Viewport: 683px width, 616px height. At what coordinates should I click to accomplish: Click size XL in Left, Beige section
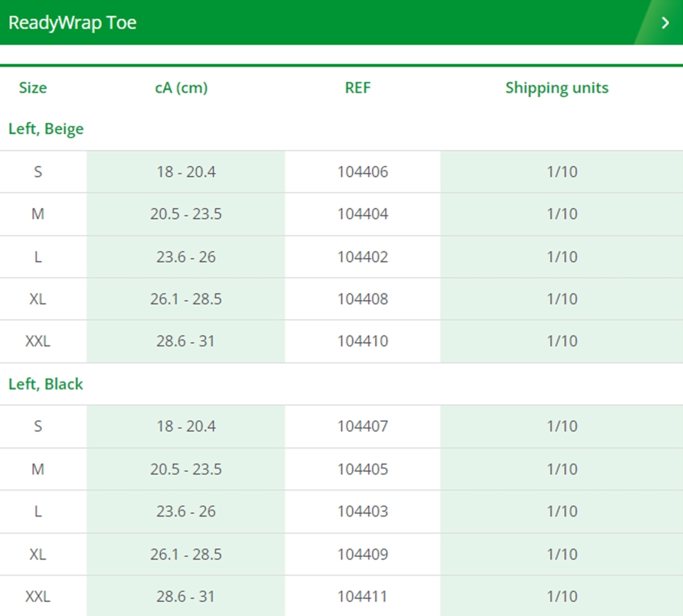(x=38, y=299)
